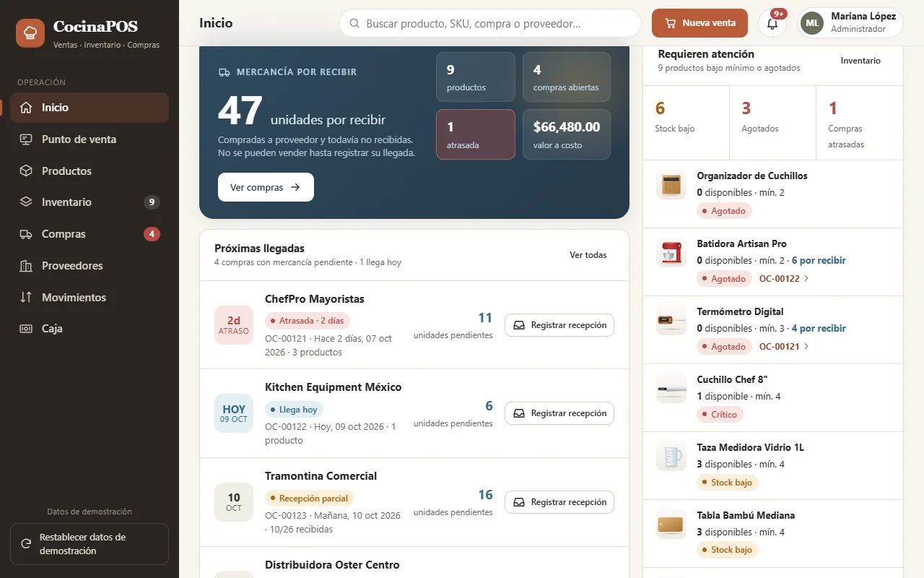
Task: Click the Punto de venta monitor icon
Action: tap(26, 139)
